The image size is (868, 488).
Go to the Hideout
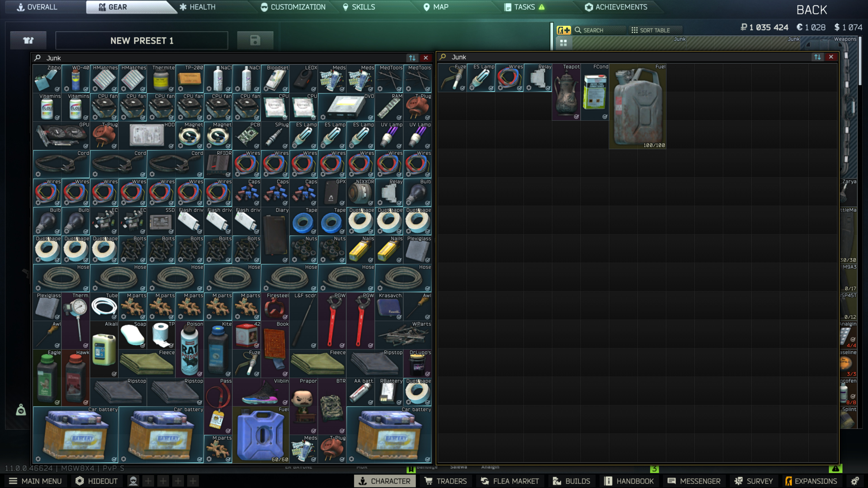97,481
